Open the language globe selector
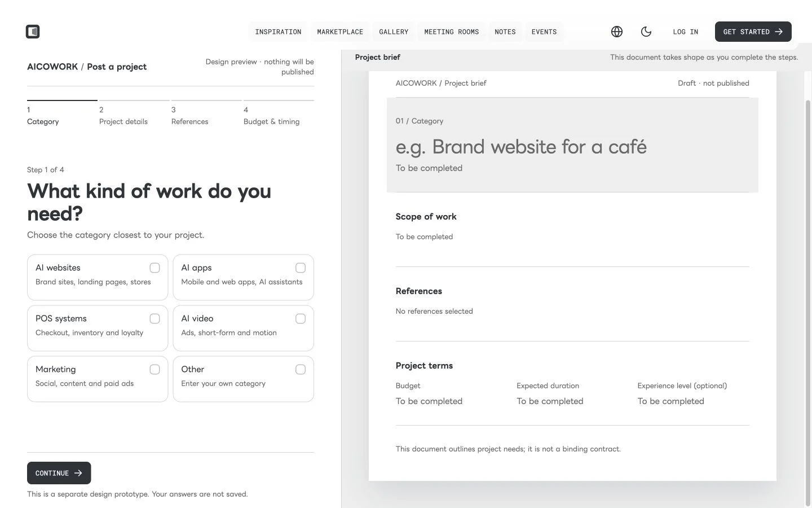This screenshot has height=508, width=812. click(x=617, y=32)
